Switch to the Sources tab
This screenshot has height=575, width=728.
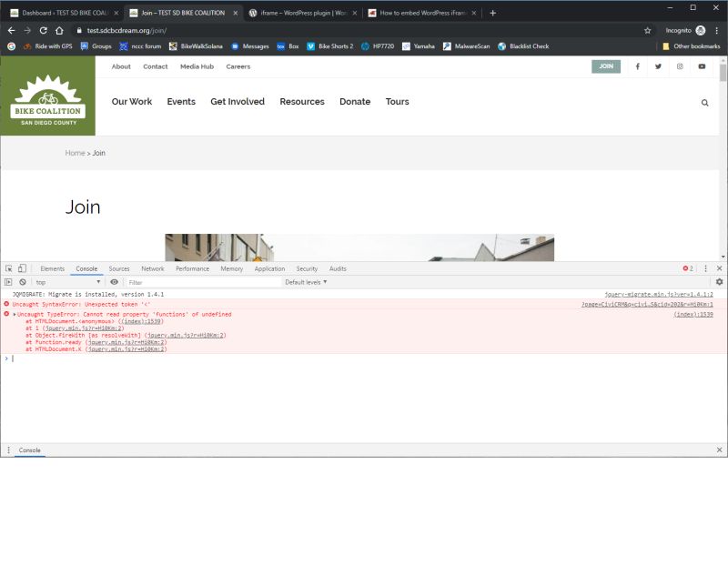[118, 268]
